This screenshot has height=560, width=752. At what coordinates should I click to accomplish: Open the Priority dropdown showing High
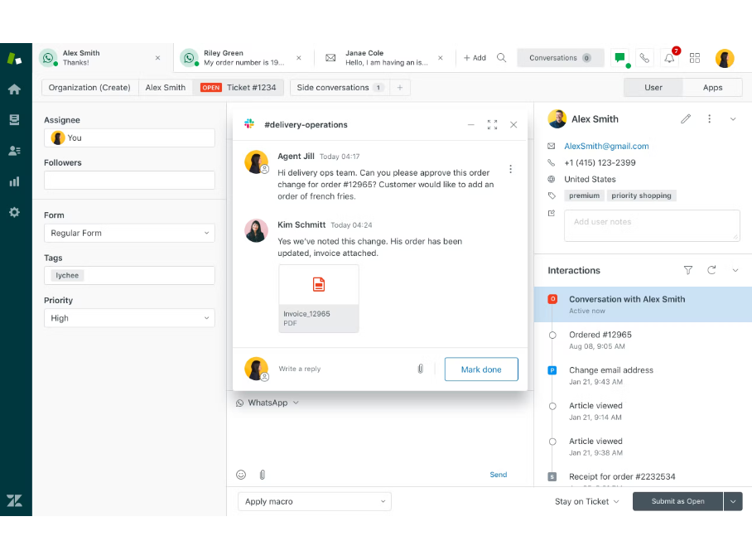pyautogui.click(x=129, y=317)
